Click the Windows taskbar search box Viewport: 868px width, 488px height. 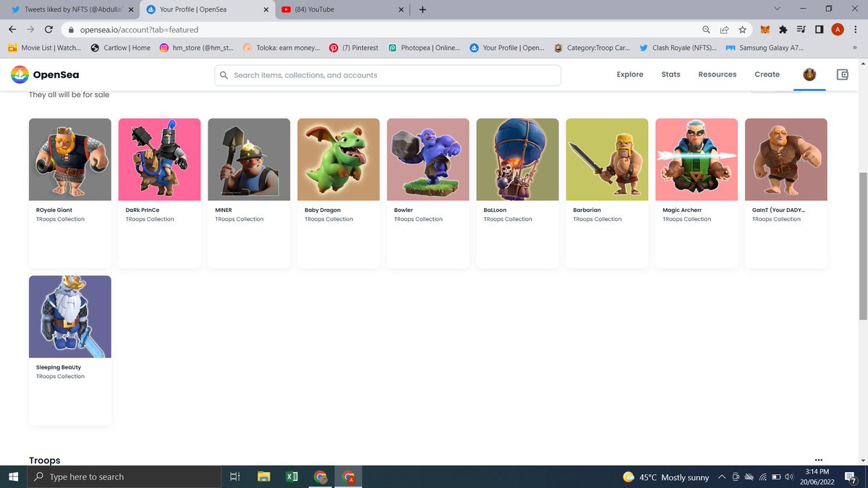click(123, 477)
